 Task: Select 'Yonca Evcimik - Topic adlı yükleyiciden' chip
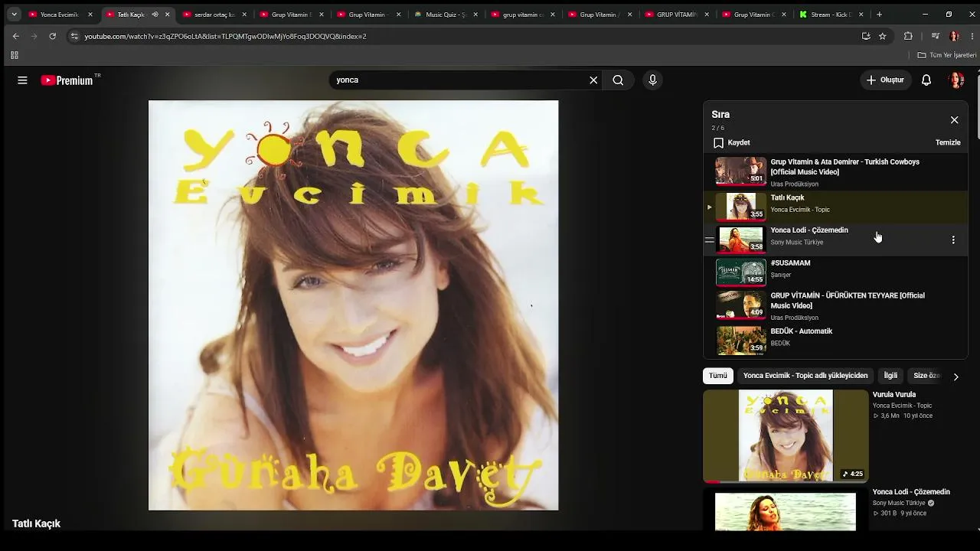(x=805, y=376)
